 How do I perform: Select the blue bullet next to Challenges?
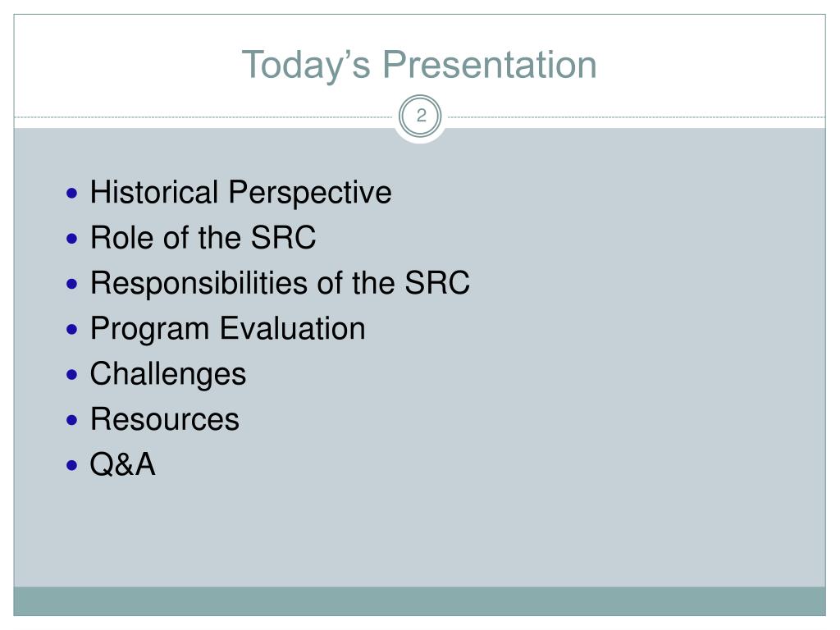pos(72,374)
